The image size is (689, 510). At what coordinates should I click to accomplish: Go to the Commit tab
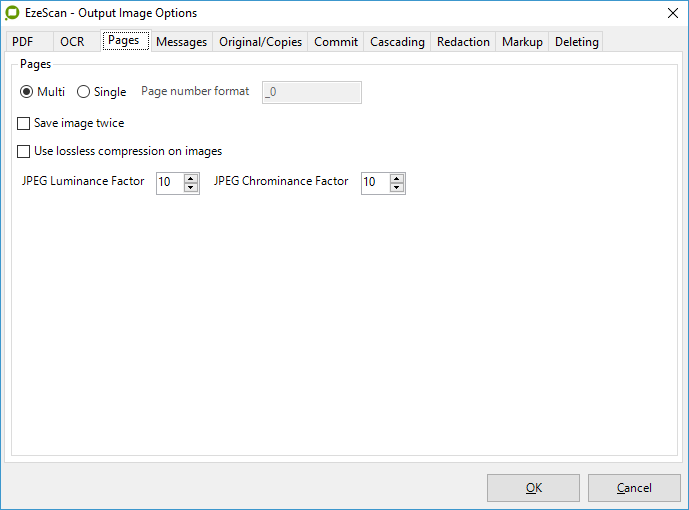click(x=336, y=42)
